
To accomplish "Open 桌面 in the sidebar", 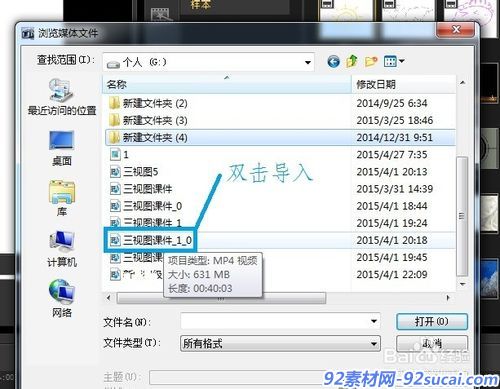I will [x=62, y=148].
